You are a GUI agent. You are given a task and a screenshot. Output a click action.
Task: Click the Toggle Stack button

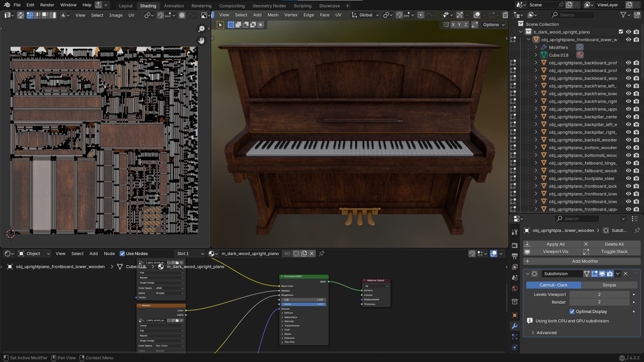point(611,251)
